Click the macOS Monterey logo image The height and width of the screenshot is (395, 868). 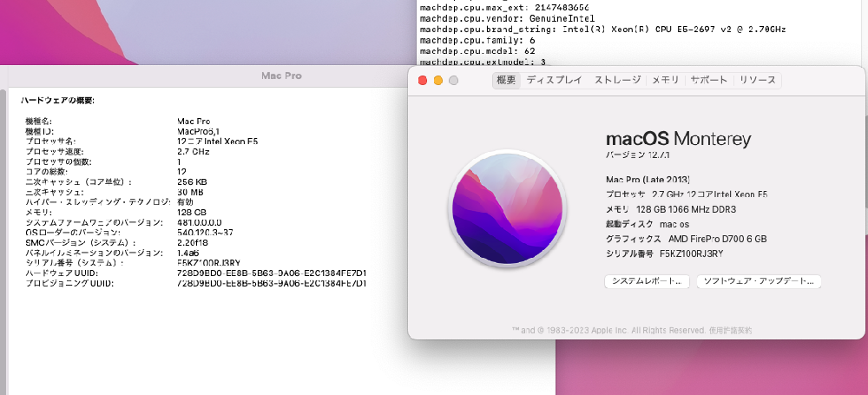pos(507,208)
